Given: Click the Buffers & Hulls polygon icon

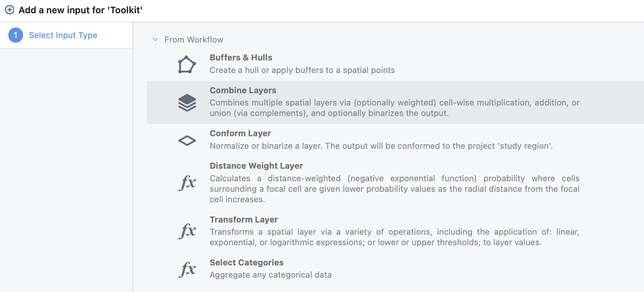Looking at the screenshot, I should (187, 65).
